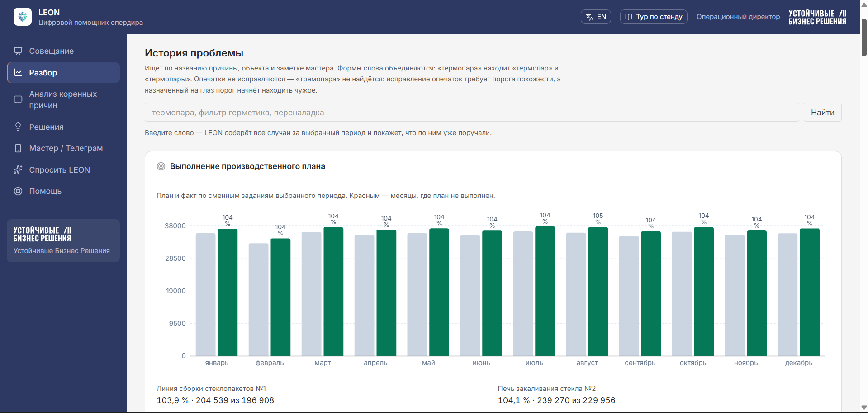
Task: Focus the problem history search field
Action: pos(472,112)
